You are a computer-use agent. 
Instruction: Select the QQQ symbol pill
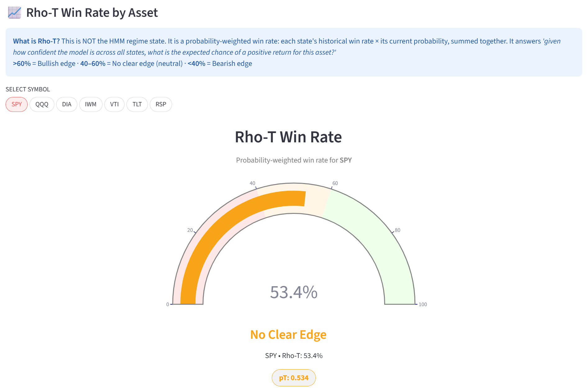[42, 104]
